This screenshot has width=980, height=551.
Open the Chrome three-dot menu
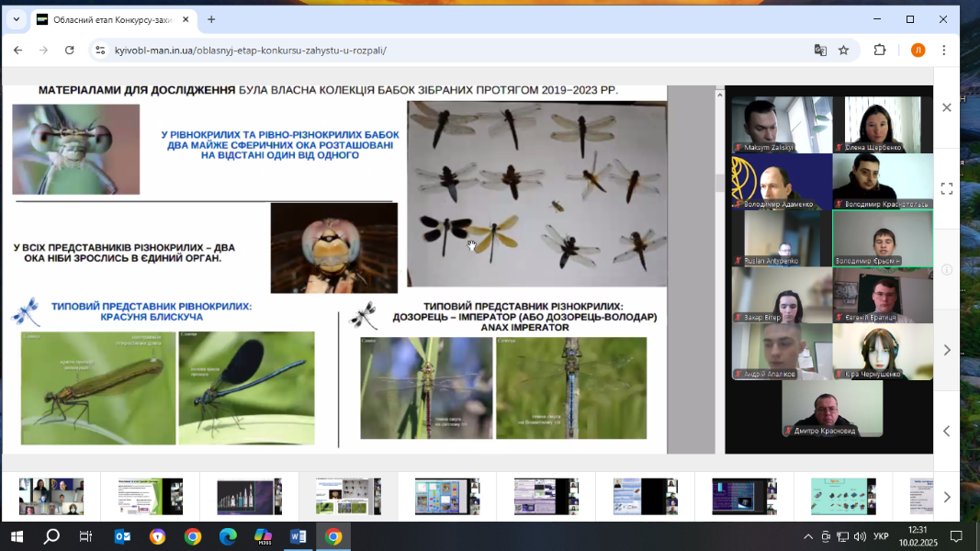tap(943, 51)
